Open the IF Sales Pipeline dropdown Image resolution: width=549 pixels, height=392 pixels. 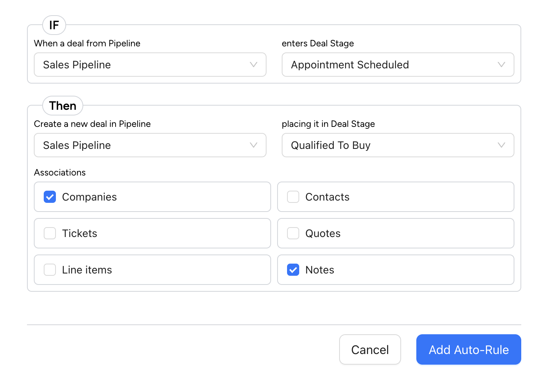click(150, 65)
